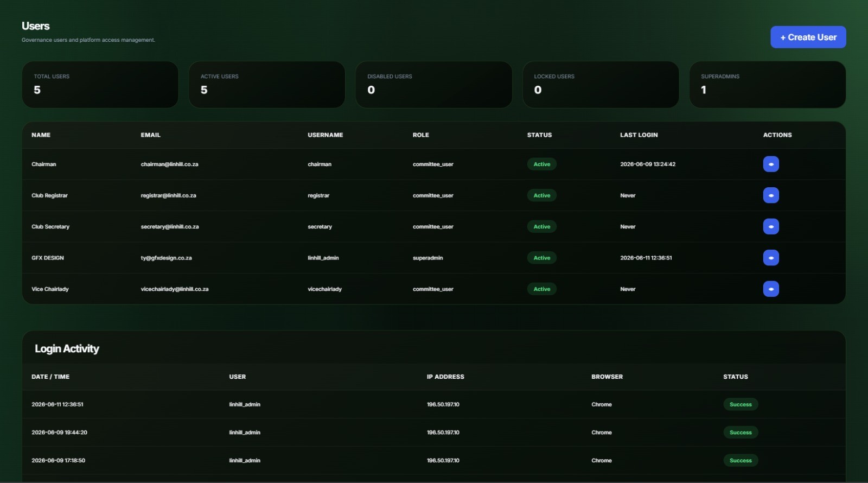Open the view action for Chairman row
This screenshot has height=483, width=868.
pyautogui.click(x=771, y=164)
